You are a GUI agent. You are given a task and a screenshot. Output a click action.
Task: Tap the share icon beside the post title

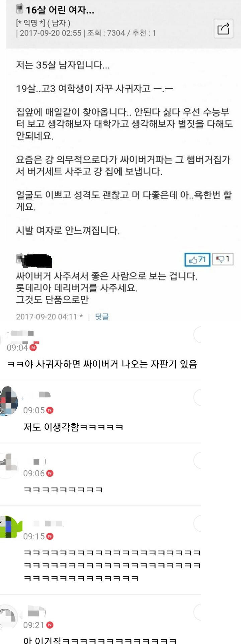(223, 29)
